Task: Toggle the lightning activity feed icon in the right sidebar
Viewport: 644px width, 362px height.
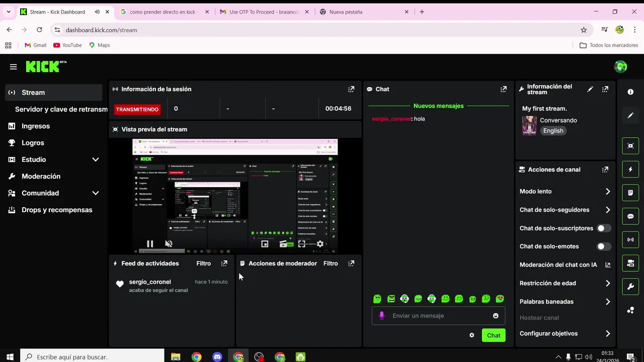Action: coord(630,169)
